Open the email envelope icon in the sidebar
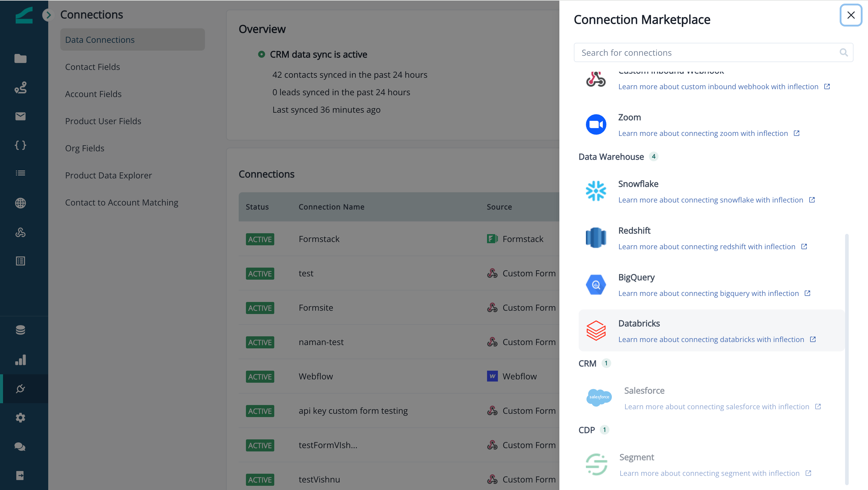The width and height of the screenshot is (868, 490). tap(20, 116)
